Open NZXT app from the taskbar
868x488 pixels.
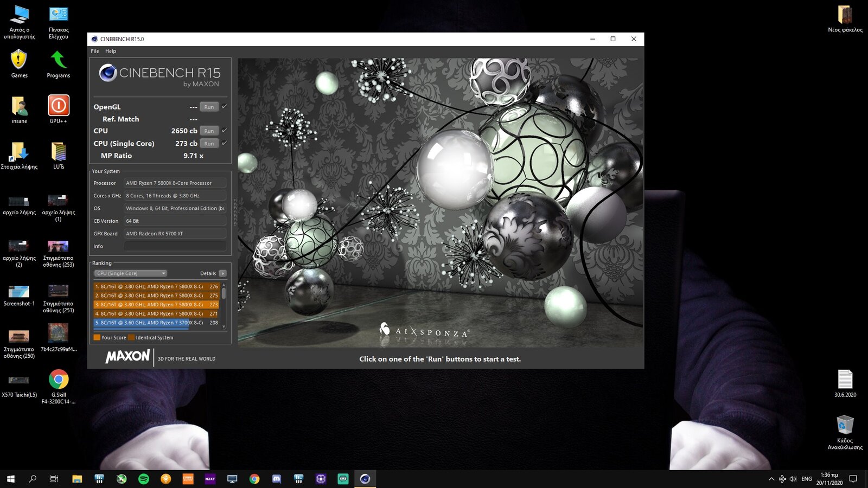210,479
